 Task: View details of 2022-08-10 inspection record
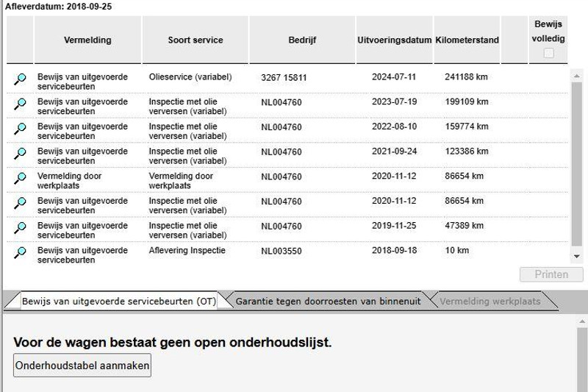(20, 129)
